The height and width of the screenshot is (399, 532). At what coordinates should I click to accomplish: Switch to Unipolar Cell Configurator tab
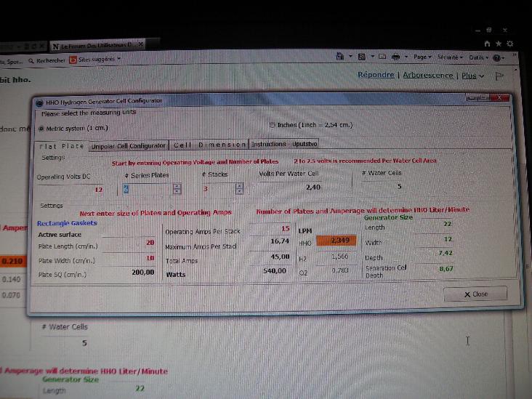(x=128, y=146)
